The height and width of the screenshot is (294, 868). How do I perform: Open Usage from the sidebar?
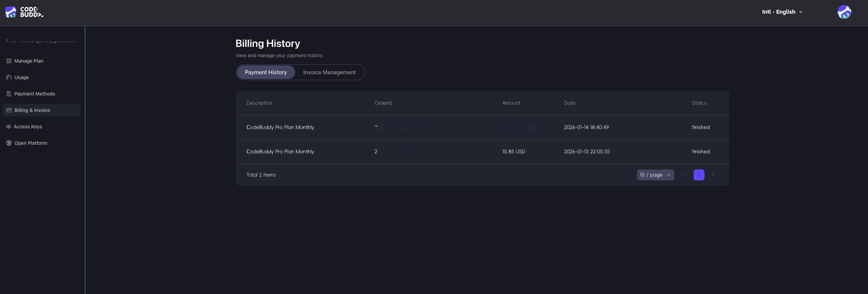(x=22, y=77)
